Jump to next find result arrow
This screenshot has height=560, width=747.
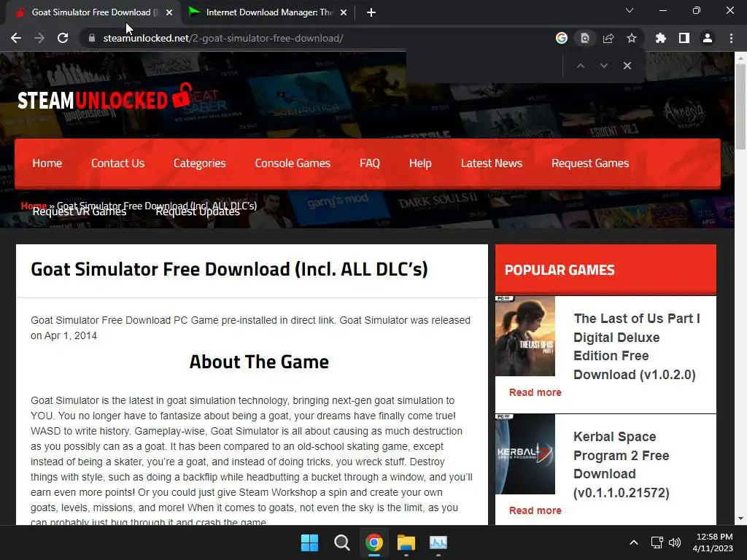(x=603, y=66)
